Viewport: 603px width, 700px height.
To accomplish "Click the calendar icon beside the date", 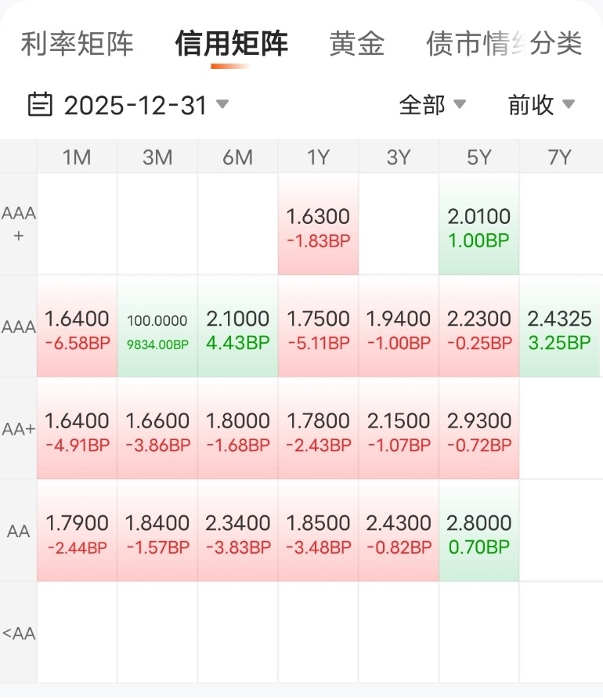I will 40,104.
